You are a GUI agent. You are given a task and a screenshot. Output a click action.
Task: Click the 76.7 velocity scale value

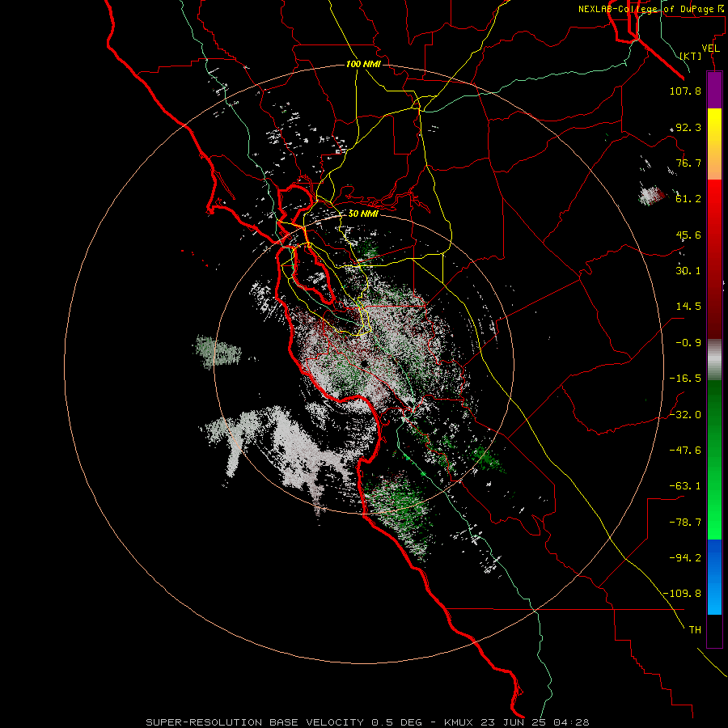[688, 163]
